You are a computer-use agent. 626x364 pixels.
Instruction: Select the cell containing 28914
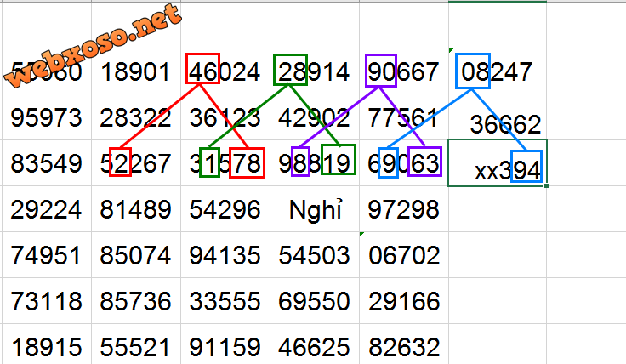click(x=315, y=71)
